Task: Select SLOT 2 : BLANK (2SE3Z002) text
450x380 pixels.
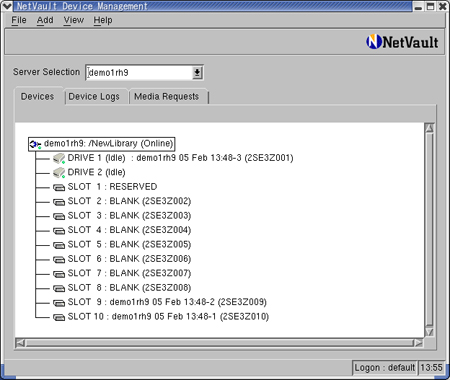Action: tap(129, 201)
